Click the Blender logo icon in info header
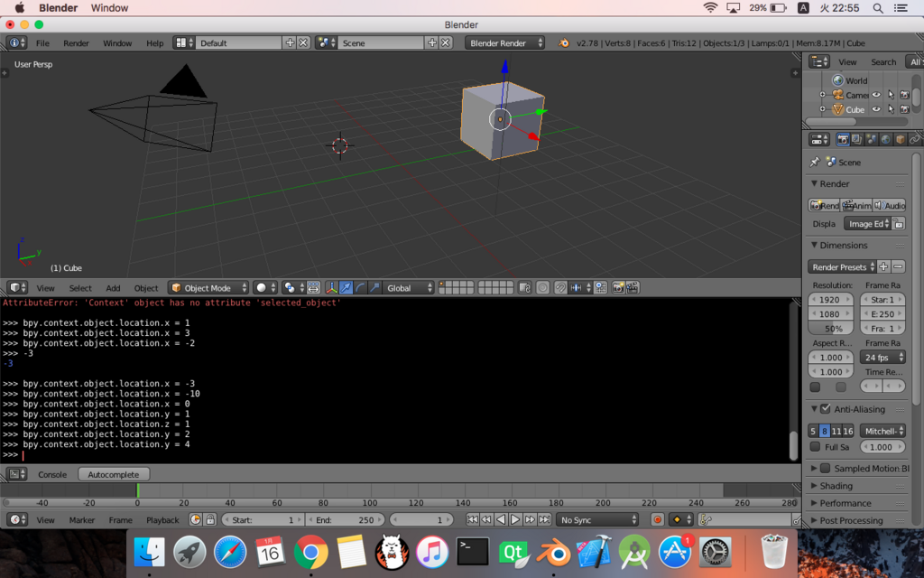 [564, 43]
